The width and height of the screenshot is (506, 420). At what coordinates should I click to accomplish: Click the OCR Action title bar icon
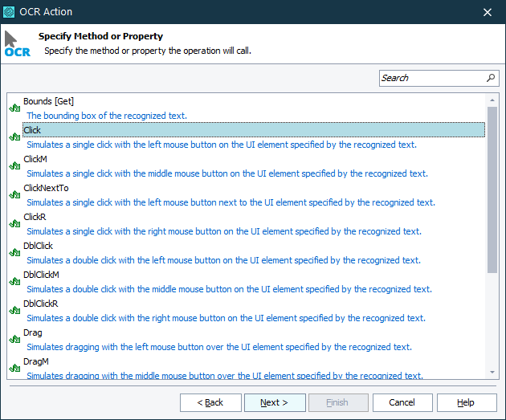coord(9,12)
